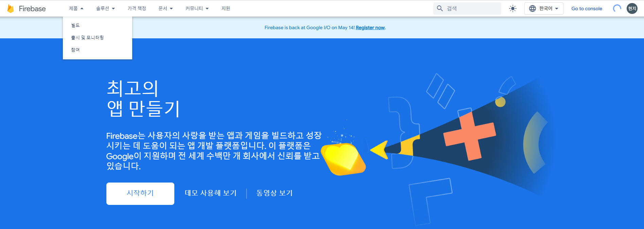Click the search magnifier icon
Image resolution: width=644 pixels, height=229 pixels.
(440, 8)
